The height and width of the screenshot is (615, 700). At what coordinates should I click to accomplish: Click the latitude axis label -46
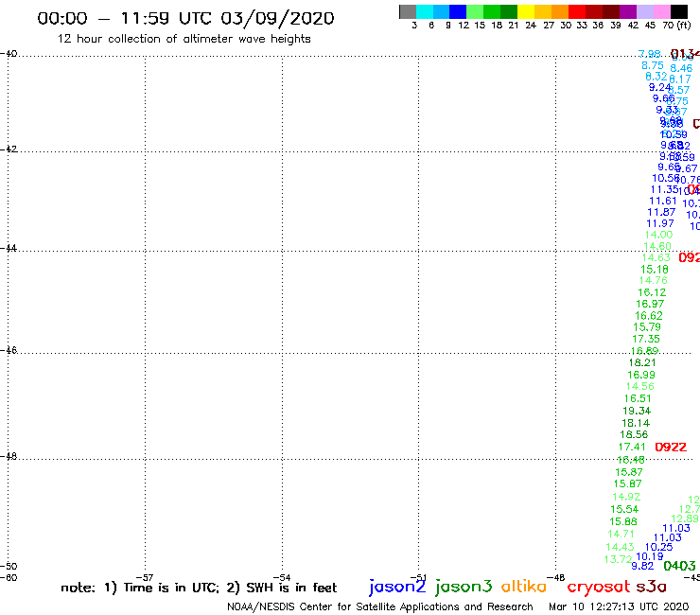[9, 350]
